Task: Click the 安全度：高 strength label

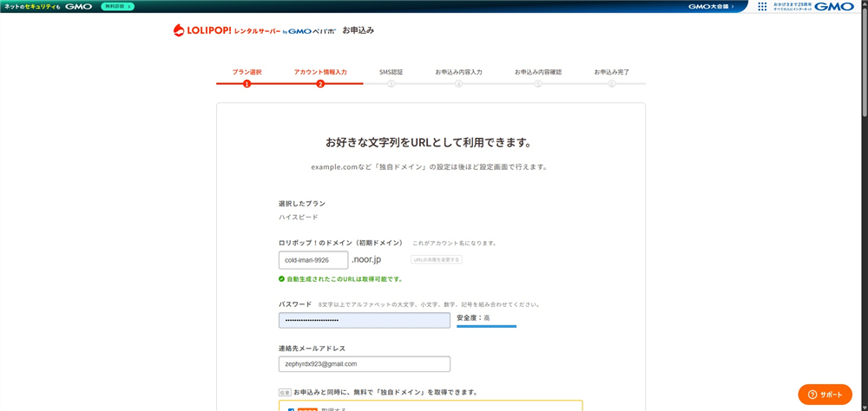Action: (473, 317)
